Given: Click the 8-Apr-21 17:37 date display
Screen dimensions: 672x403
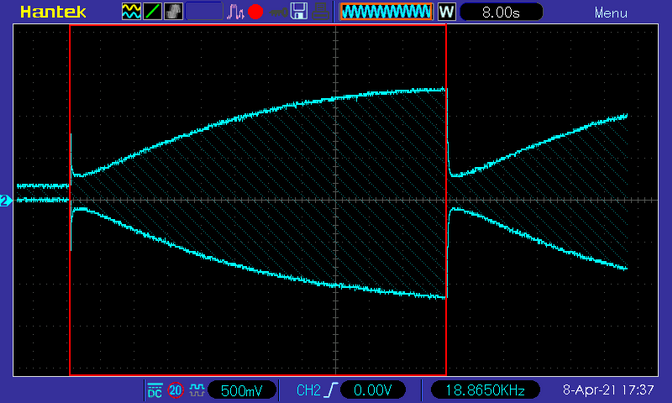Looking at the screenshot, I should [608, 390].
